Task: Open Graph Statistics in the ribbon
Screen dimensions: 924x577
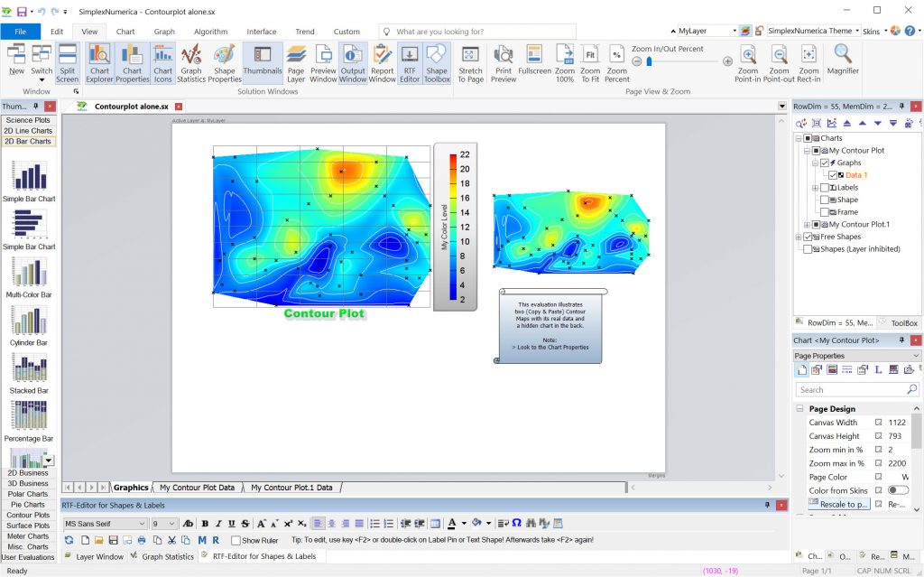Action: click(191, 63)
